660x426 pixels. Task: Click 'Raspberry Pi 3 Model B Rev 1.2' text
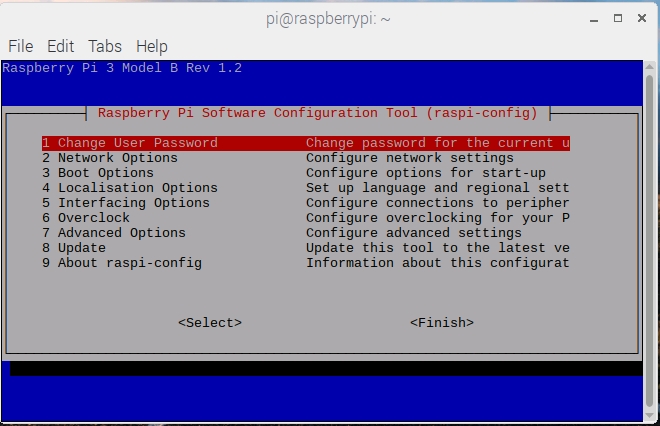tap(122, 68)
